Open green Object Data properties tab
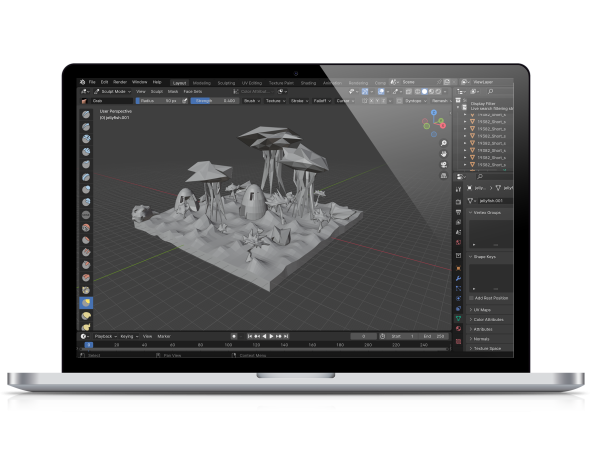This screenshot has height=450, width=590. [x=458, y=319]
